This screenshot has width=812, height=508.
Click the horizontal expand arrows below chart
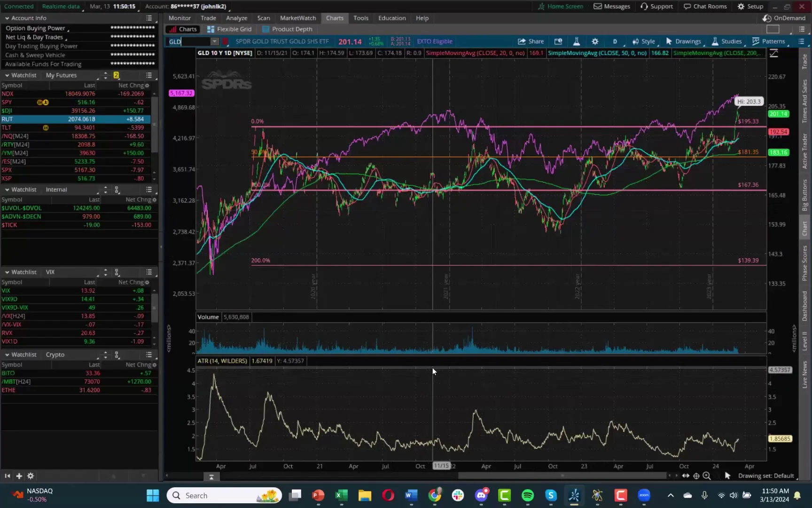coord(686,476)
